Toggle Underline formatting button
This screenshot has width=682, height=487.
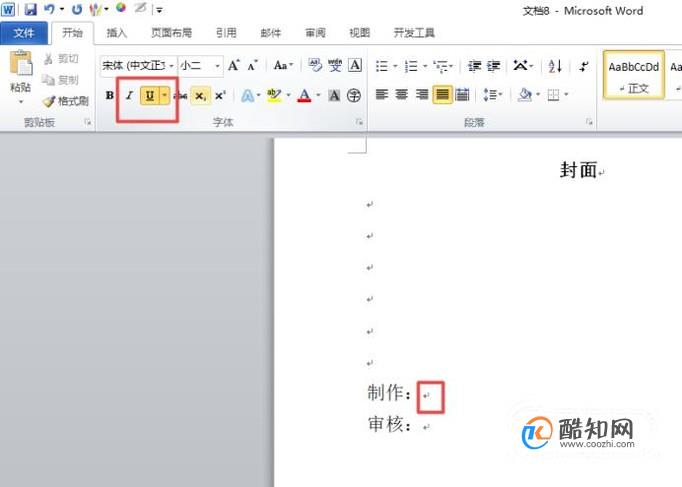coord(150,95)
